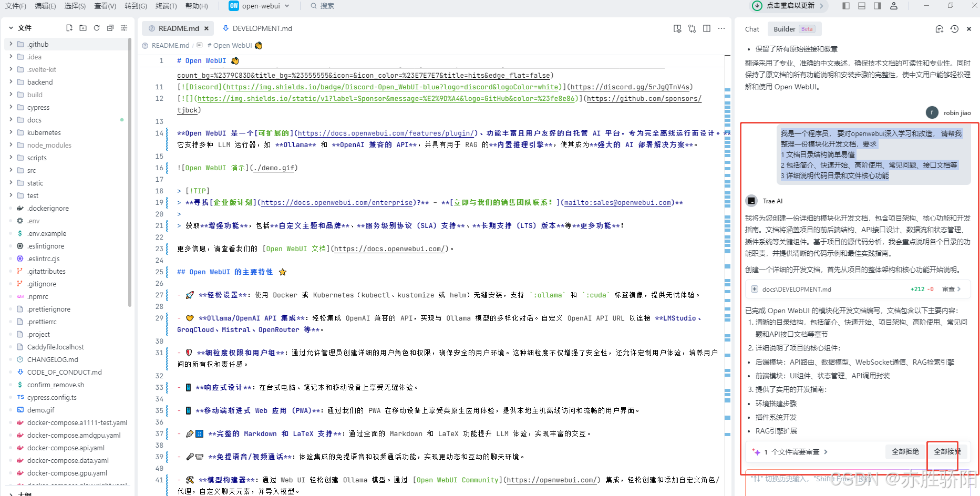Click robin jiao user avatar
The image size is (980, 496).
932,112
